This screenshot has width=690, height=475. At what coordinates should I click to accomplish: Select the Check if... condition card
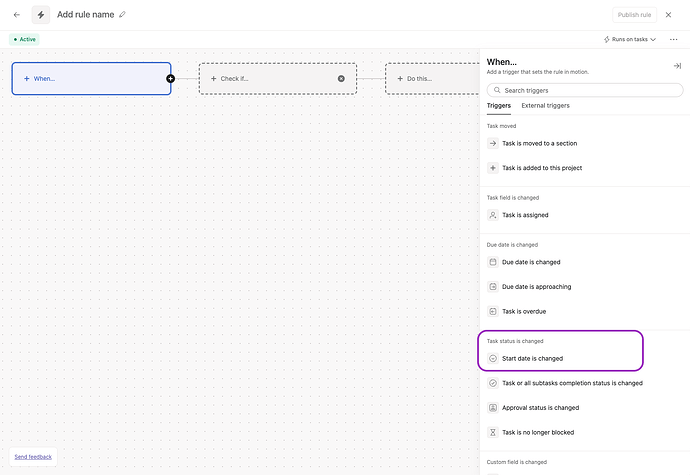click(x=278, y=78)
